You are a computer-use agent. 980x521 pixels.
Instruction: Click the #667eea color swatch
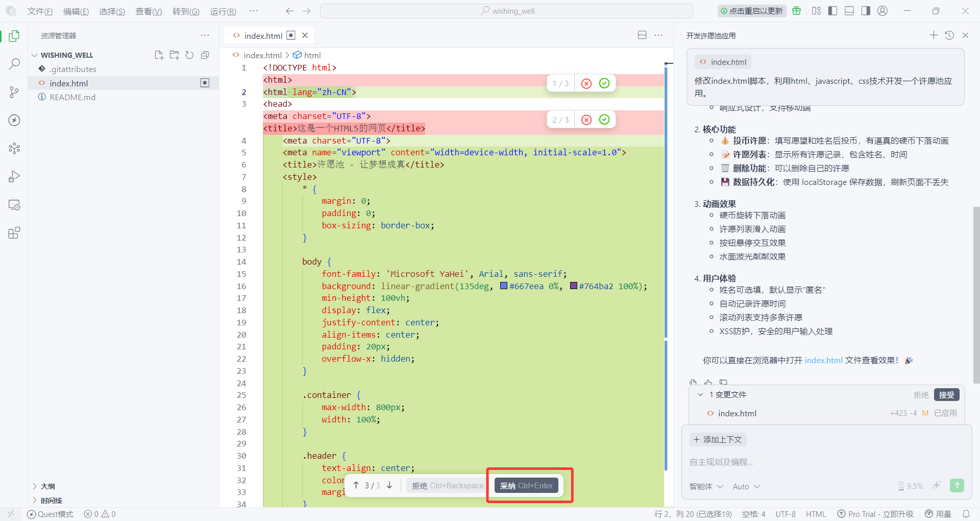[x=504, y=286]
